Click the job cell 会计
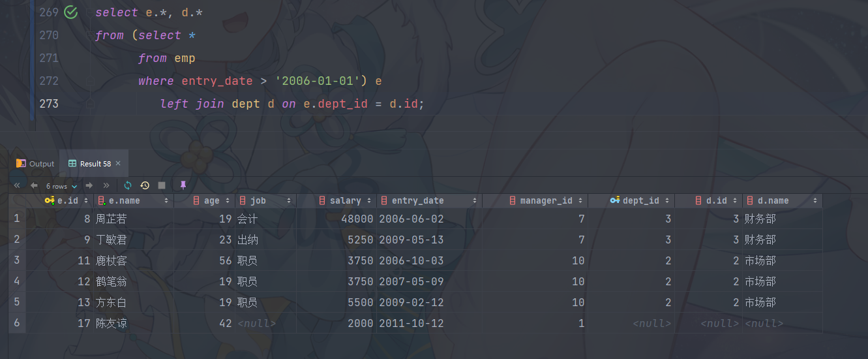The height and width of the screenshot is (359, 868). tap(265, 219)
